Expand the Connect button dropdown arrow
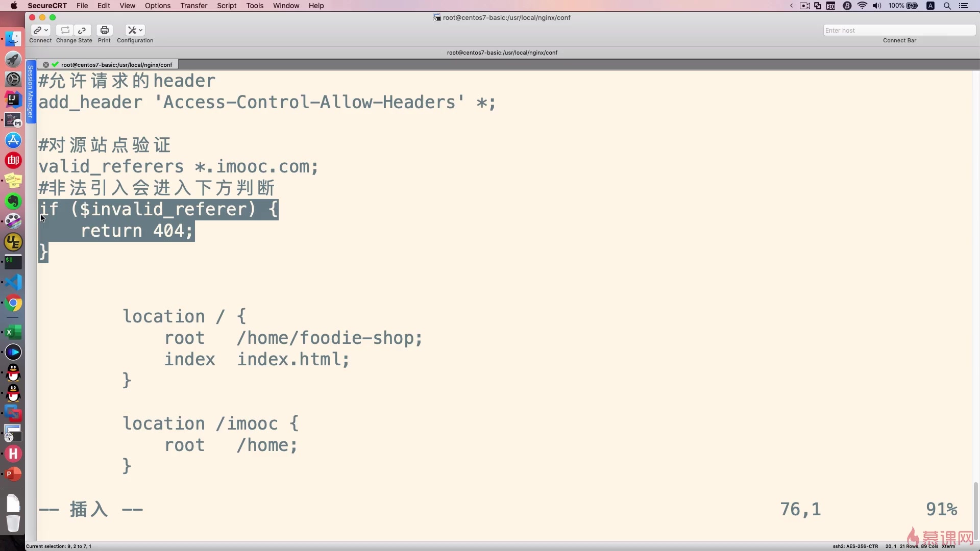 46,30
